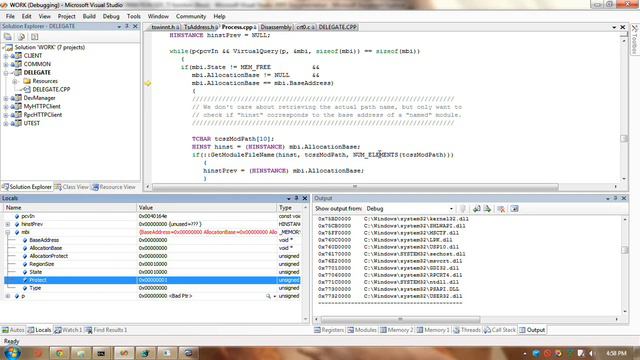Image resolution: width=640 pixels, height=360 pixels.
Task: Click the code editor vertical scrollbar thumb
Action: click(624, 139)
